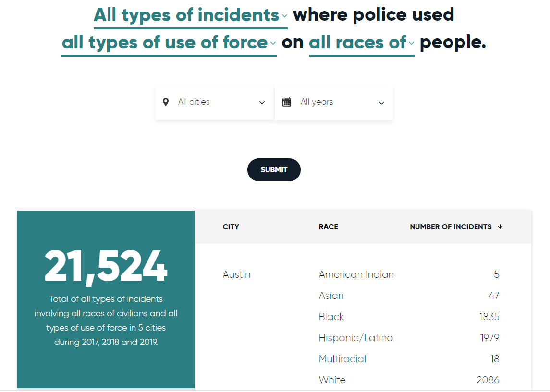
Task: Click the chevron in All years box
Action: pos(381,103)
